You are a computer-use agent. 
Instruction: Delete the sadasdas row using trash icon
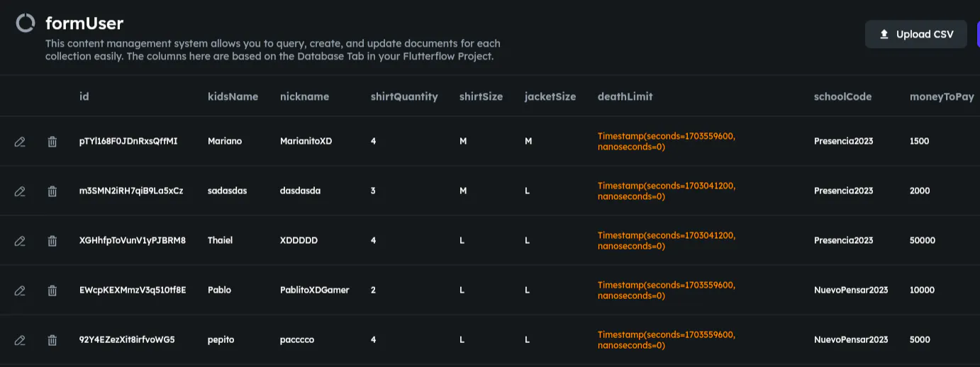52,191
